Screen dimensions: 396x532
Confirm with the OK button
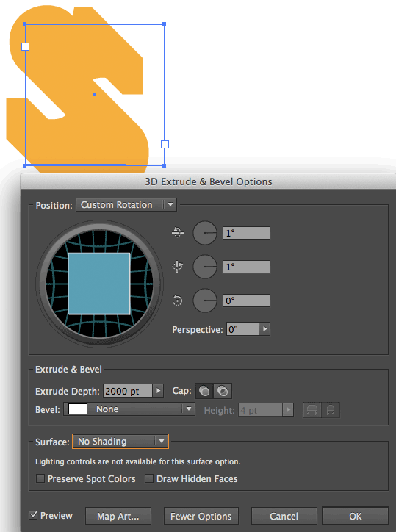(x=356, y=516)
